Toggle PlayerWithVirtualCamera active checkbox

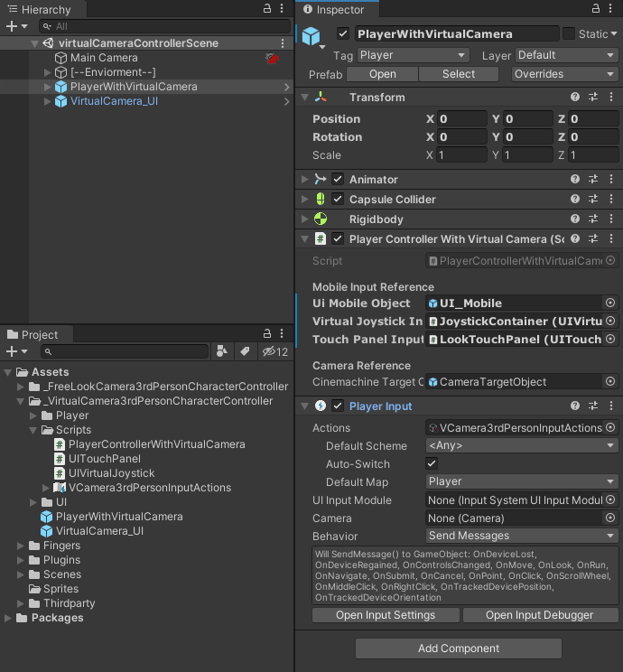[343, 33]
